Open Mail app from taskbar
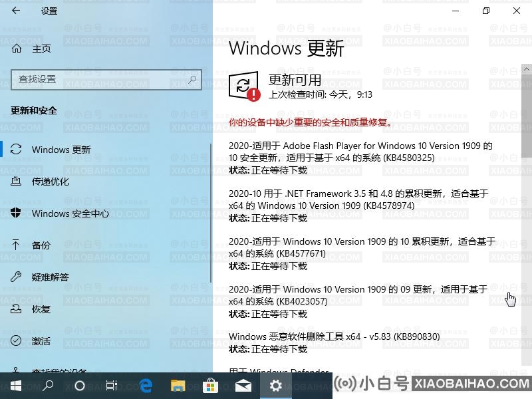This screenshot has height=399, width=532. (243, 386)
